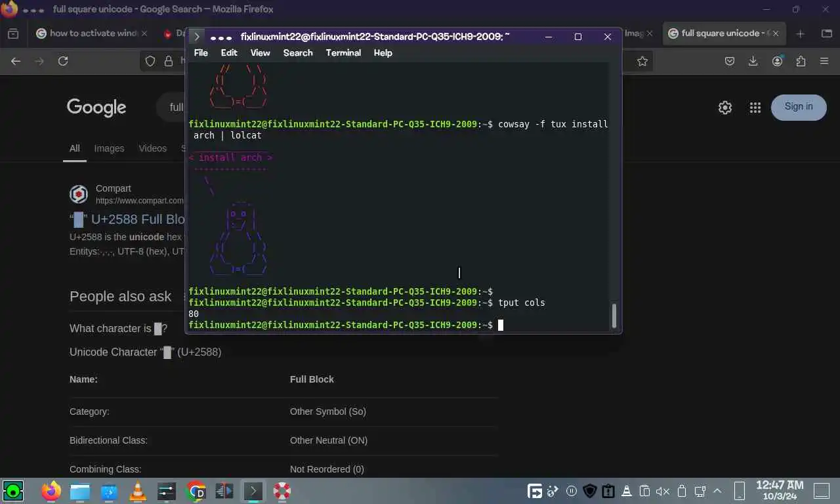Viewport: 840px width, 504px height.
Task: Expand hidden tray icons with the up arrow
Action: (718, 491)
